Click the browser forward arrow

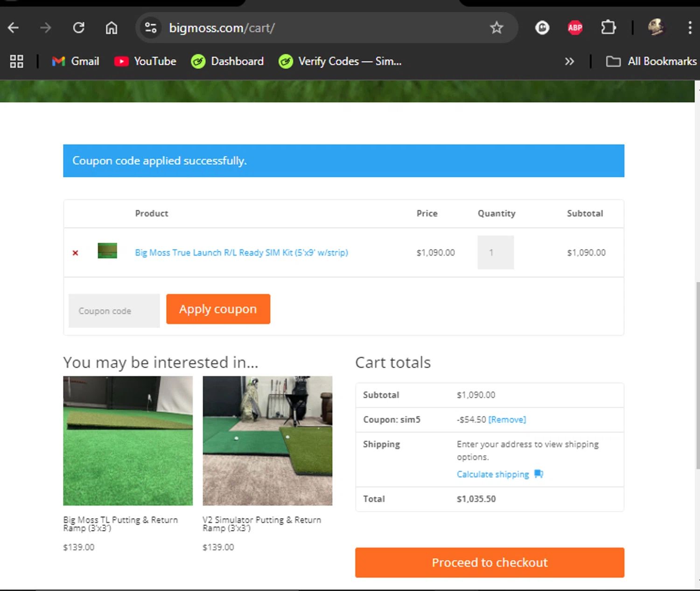(x=46, y=28)
